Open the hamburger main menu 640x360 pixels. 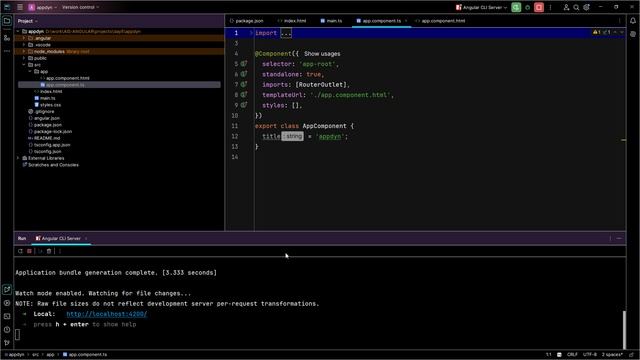coord(20,7)
